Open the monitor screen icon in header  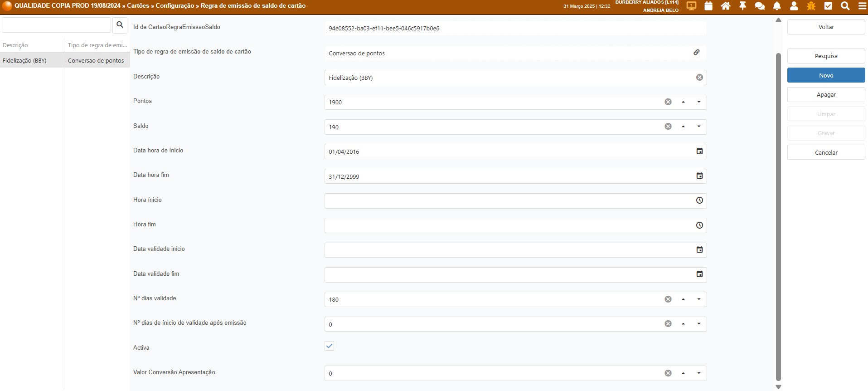(691, 6)
